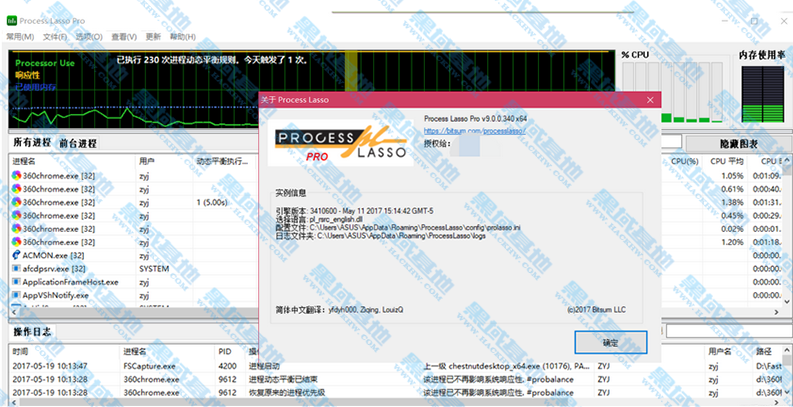This screenshot has width=793, height=407.
Task: Sort processes by CPU(%) column
Action: (684, 161)
